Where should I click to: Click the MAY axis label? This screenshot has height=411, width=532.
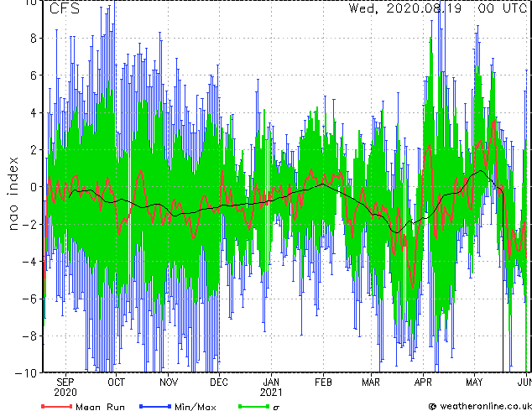(474, 382)
